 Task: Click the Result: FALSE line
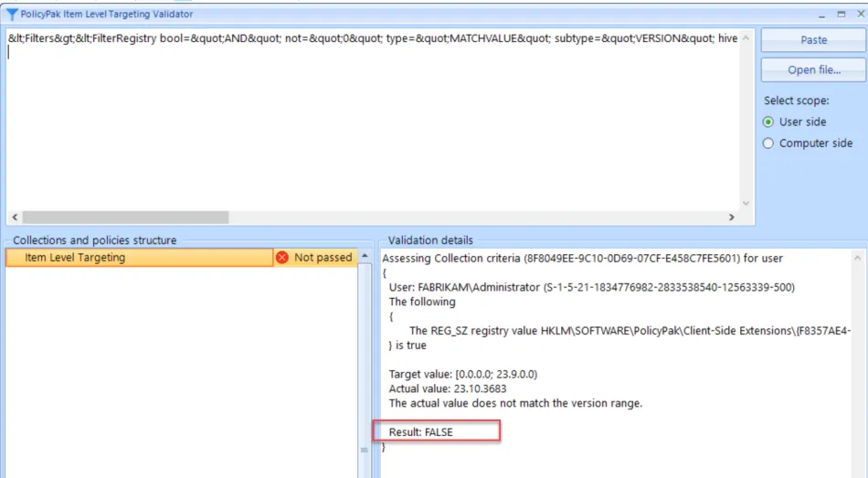coord(421,432)
